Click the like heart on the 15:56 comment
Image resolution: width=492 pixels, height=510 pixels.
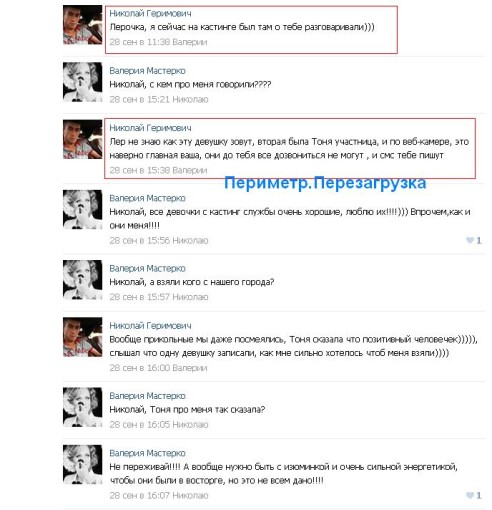click(470, 240)
